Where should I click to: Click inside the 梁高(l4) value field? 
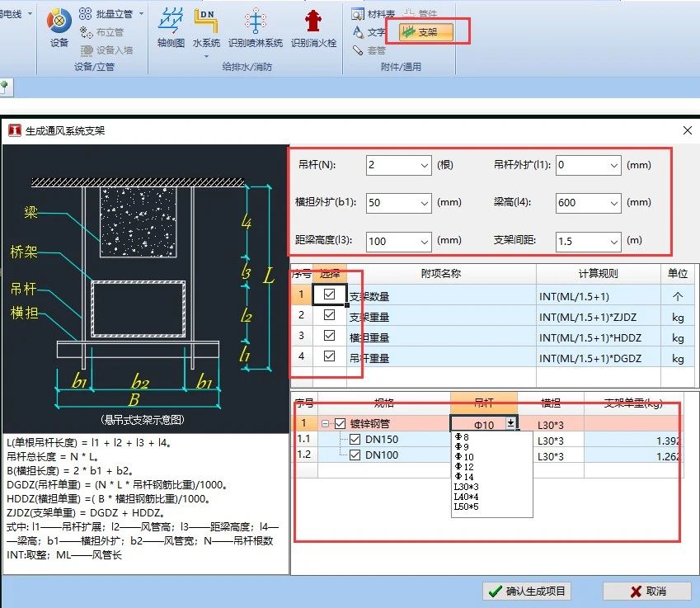click(x=580, y=203)
